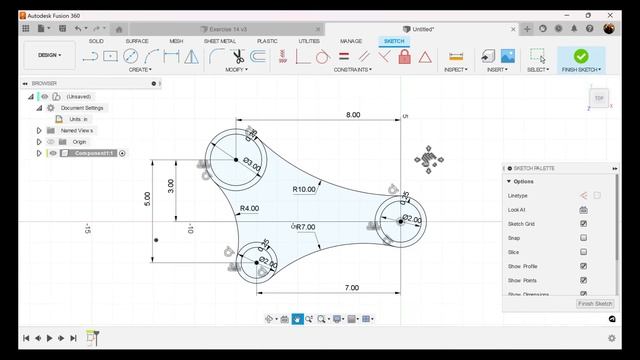Image resolution: width=640 pixels, height=360 pixels.
Task: Click the Home icon tab
Action: 119,29
